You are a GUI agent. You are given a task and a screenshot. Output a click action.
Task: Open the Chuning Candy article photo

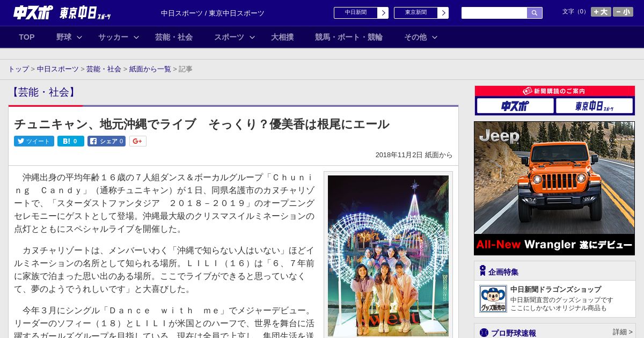[x=388, y=255]
